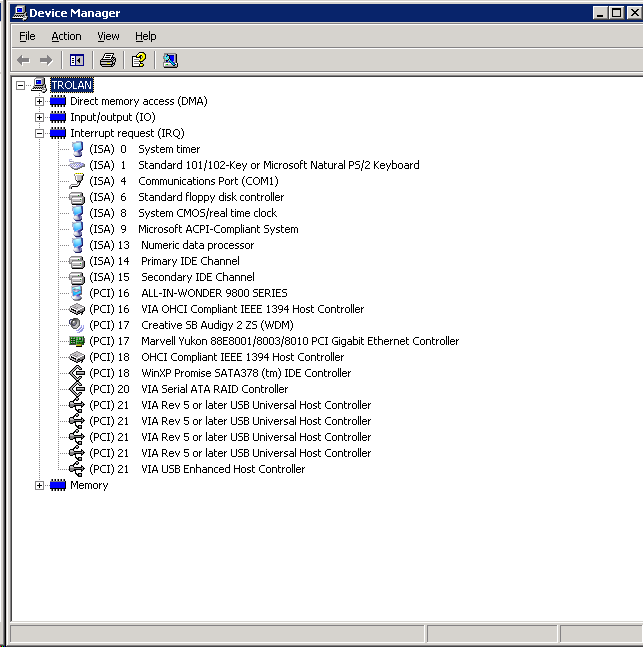Click the Print toolbar icon
Viewport: 643px width, 647px height.
[x=108, y=60]
